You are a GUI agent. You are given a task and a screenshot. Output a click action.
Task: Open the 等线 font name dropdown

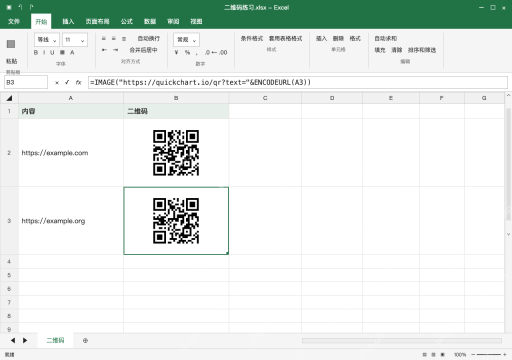[x=47, y=40]
